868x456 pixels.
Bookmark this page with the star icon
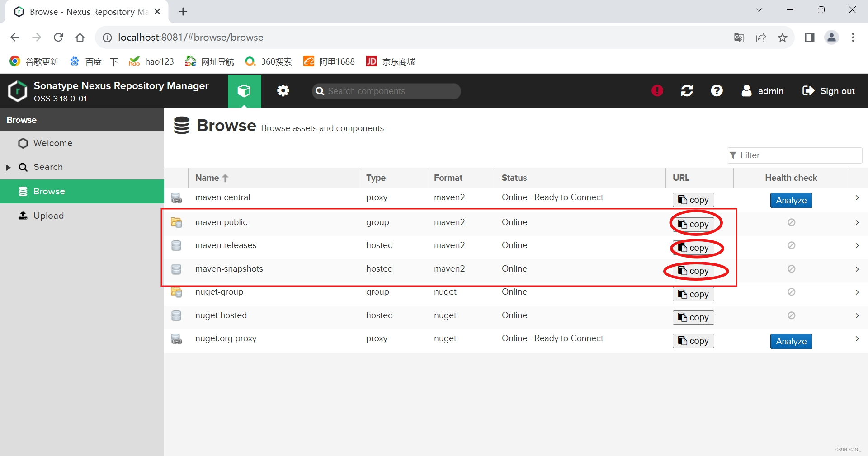pos(783,38)
